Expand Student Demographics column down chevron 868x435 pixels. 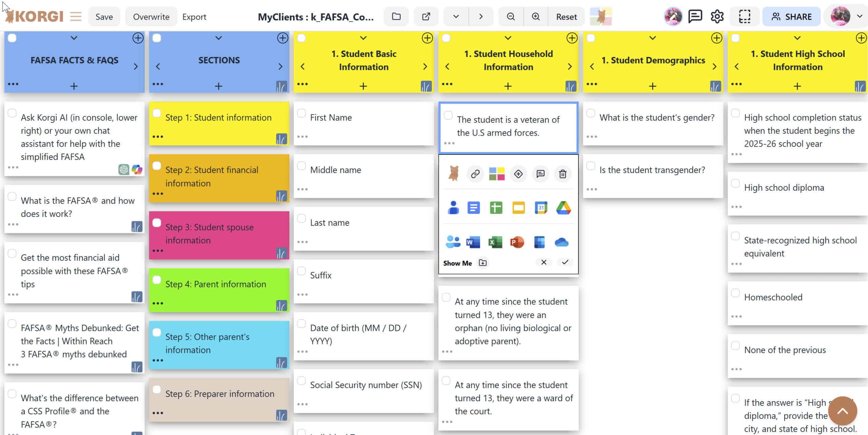(653, 38)
